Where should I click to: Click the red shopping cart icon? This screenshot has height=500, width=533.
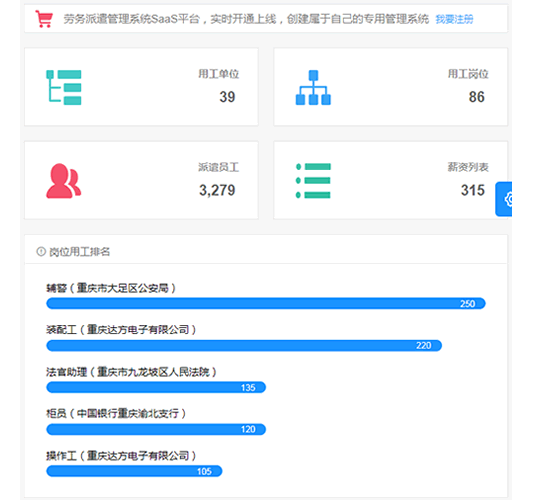[44, 19]
